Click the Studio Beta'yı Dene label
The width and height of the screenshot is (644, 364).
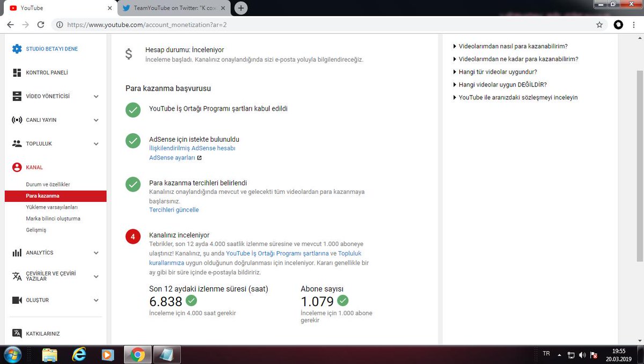(x=52, y=49)
